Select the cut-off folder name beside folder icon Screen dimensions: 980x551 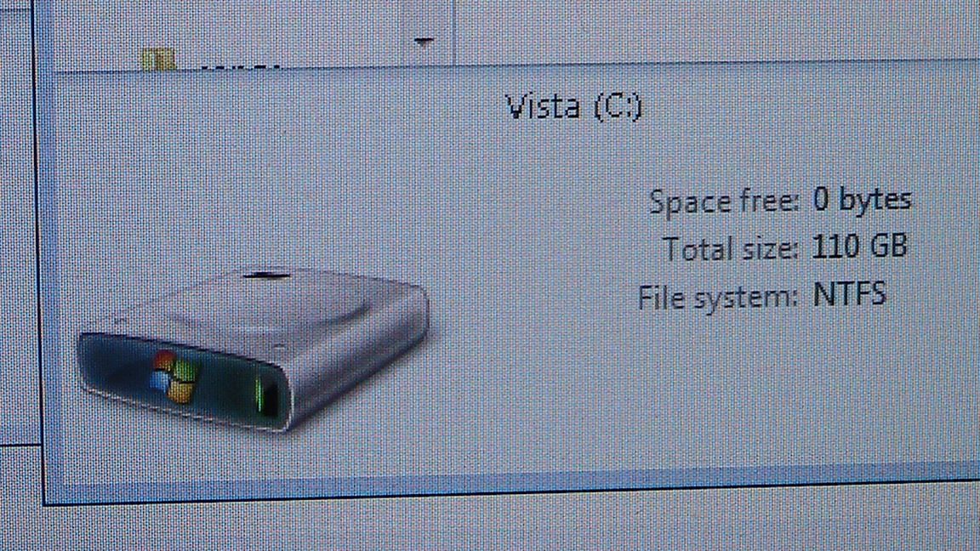click(241, 65)
